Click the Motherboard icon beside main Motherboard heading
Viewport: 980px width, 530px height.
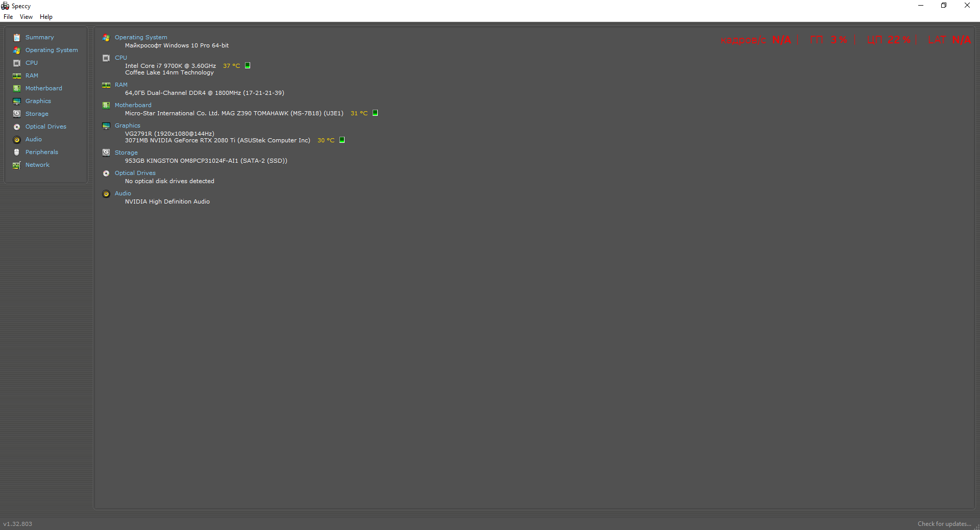click(106, 106)
